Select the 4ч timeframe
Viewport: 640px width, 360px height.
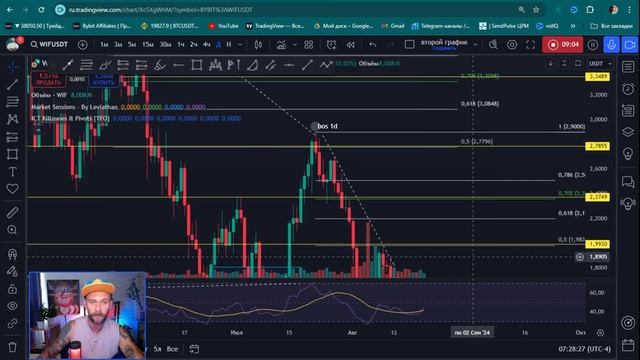pyautogui.click(x=207, y=44)
